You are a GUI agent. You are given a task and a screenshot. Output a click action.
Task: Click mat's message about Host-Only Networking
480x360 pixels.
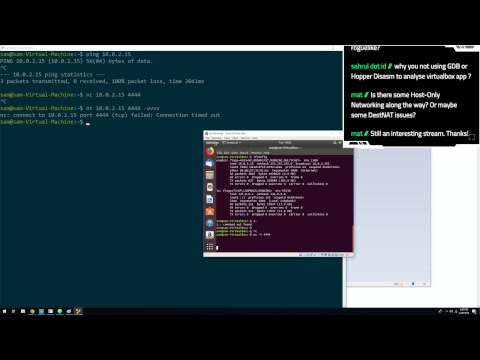click(x=404, y=105)
